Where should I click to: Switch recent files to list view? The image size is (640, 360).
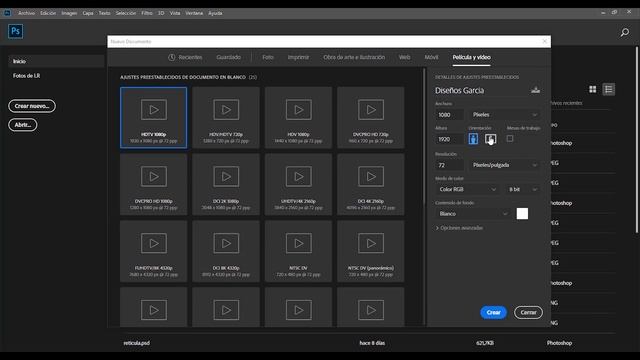coord(609,89)
